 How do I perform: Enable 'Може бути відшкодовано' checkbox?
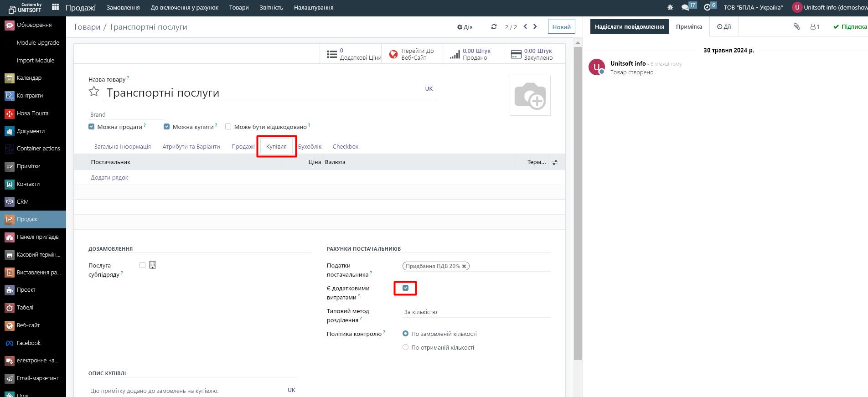(228, 127)
